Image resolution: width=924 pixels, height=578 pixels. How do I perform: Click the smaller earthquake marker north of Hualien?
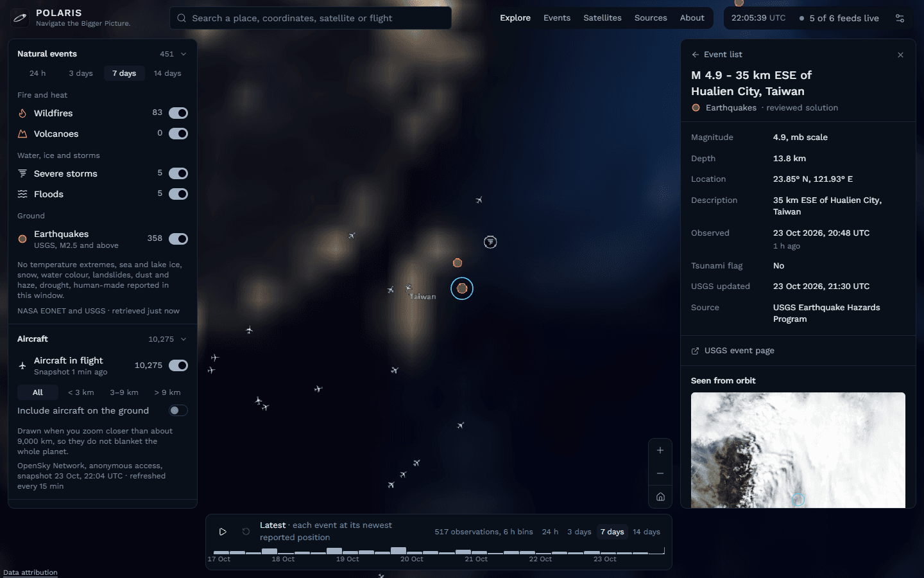click(458, 263)
